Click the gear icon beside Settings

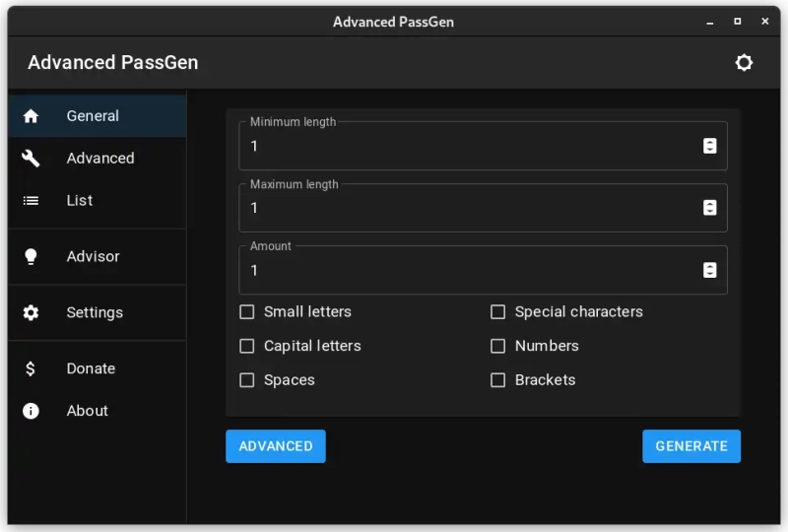click(31, 312)
